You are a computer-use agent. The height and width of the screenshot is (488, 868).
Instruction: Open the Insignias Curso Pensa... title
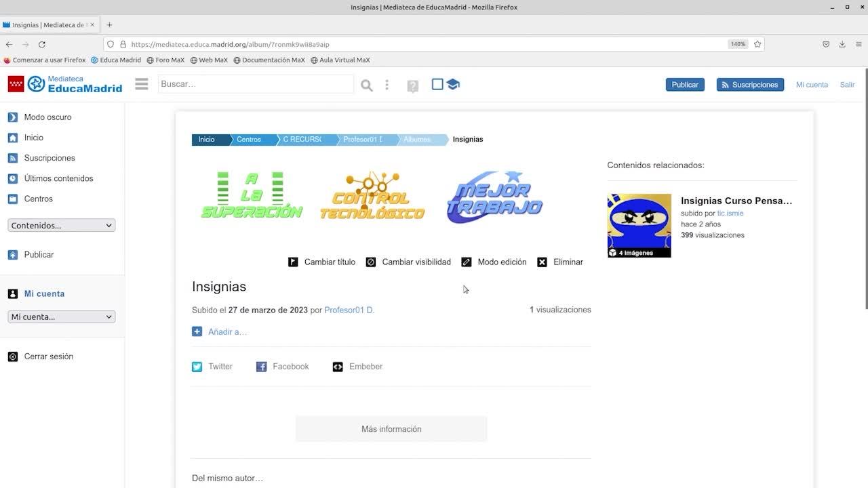pos(736,201)
